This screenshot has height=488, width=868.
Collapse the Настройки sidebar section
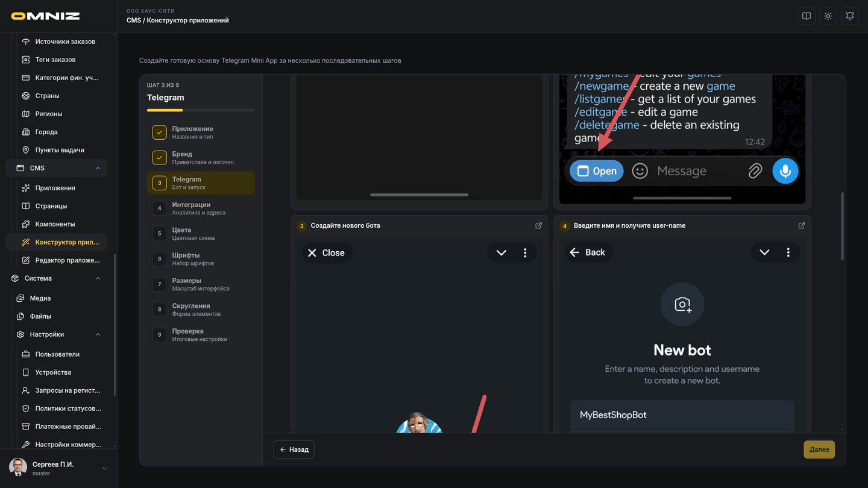point(98,334)
